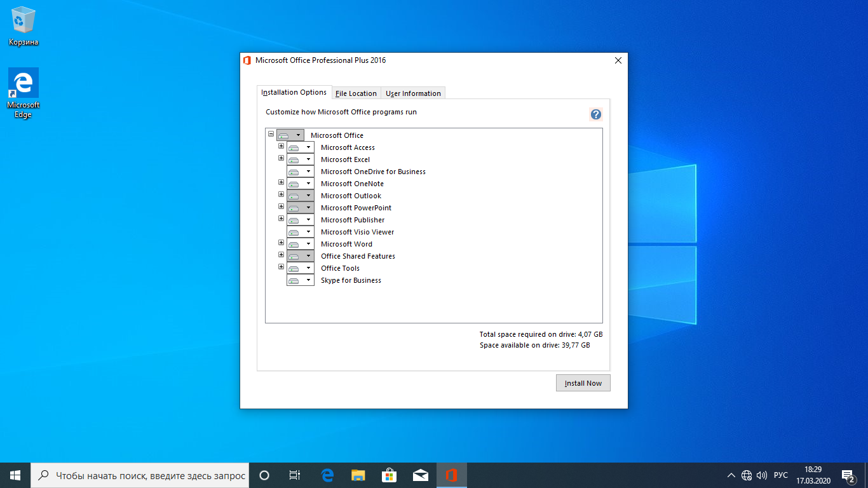
Task: Open install option dropdown for Microsoft Office
Action: click(290, 135)
